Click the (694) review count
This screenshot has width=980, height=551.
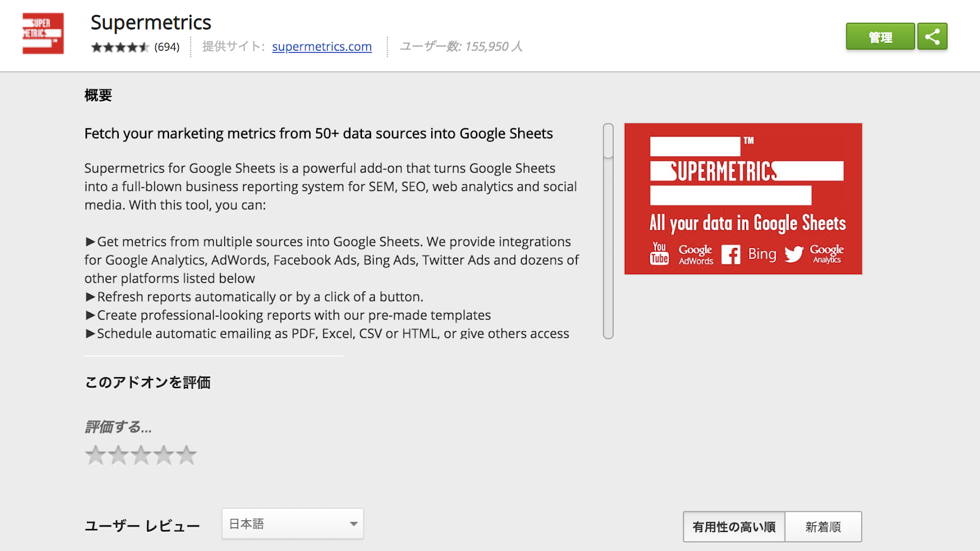point(167,47)
